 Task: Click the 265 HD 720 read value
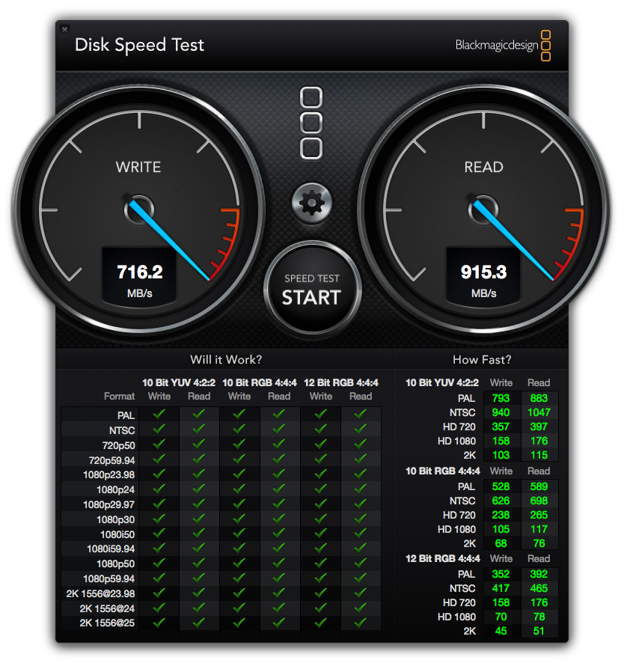point(539,515)
